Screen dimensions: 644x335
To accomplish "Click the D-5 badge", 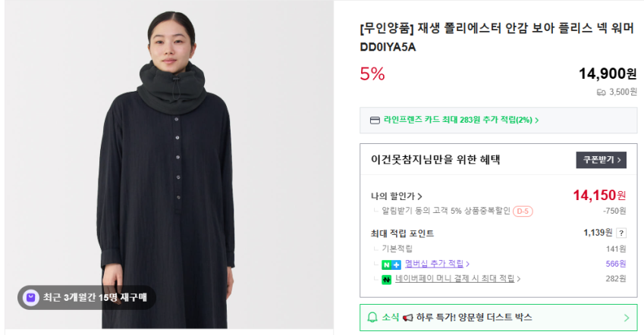I will pyautogui.click(x=523, y=211).
